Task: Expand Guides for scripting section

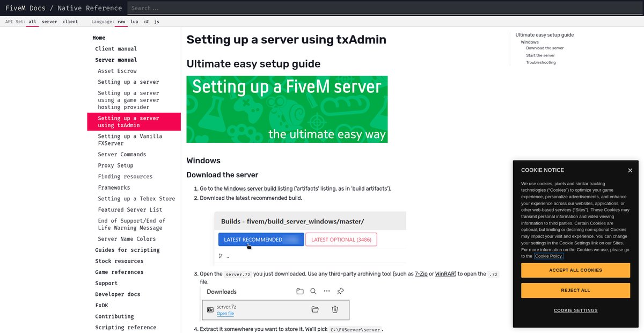Action: [x=127, y=250]
